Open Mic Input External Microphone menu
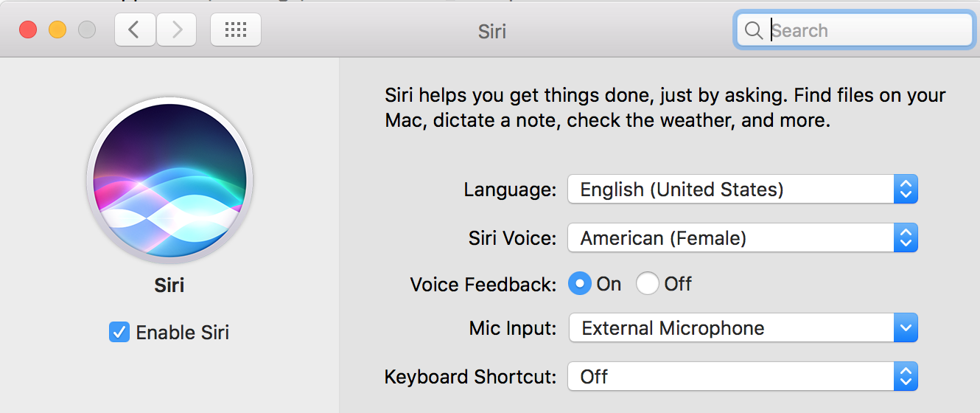The image size is (980, 413). [x=729, y=328]
